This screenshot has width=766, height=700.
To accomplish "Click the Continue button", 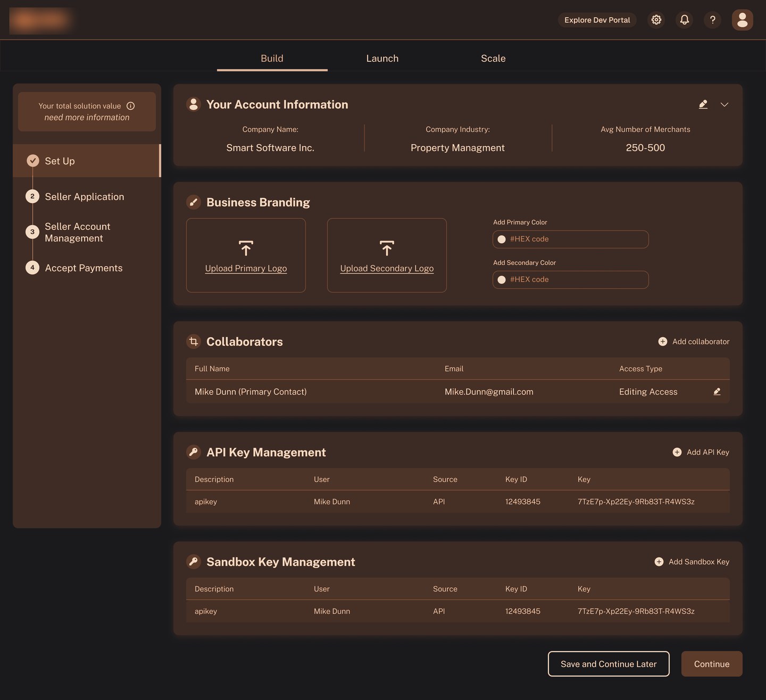I will click(x=712, y=664).
